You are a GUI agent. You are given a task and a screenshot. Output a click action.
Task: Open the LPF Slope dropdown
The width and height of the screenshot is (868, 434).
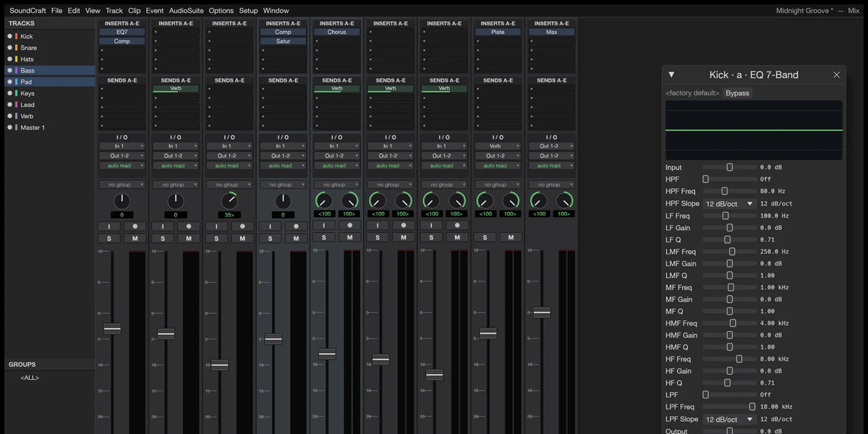730,420
